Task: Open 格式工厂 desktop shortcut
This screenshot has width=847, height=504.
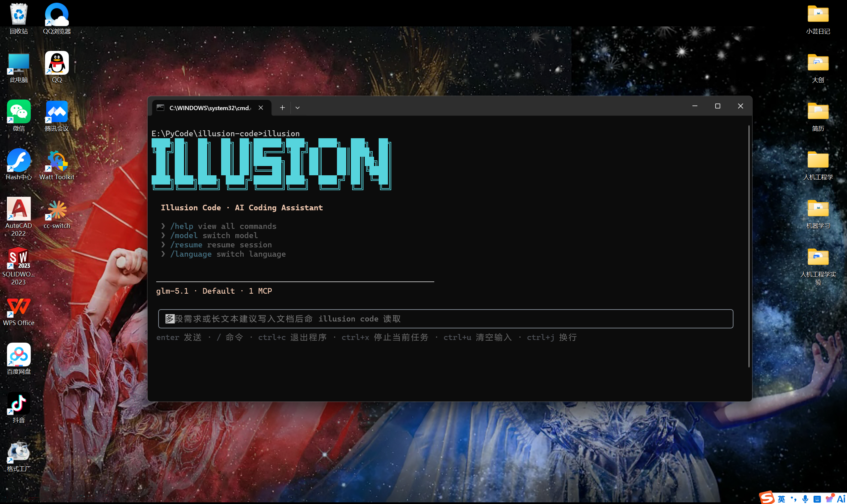Action: point(19,456)
